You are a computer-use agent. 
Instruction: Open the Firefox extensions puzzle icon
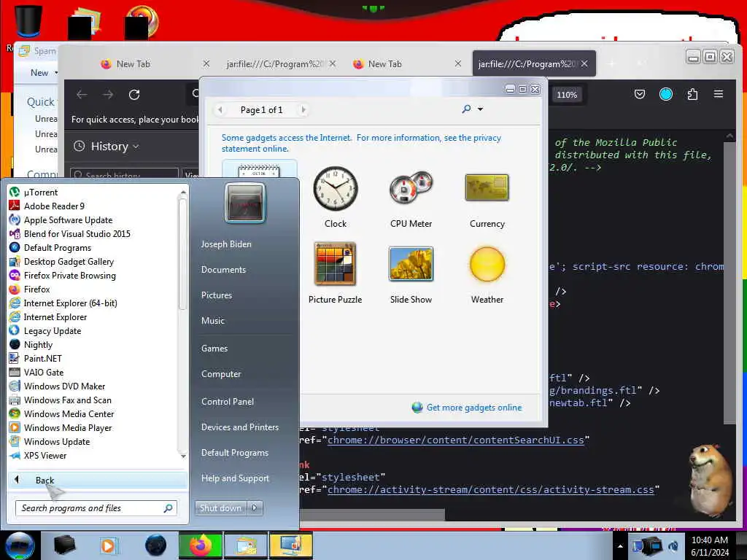(692, 94)
